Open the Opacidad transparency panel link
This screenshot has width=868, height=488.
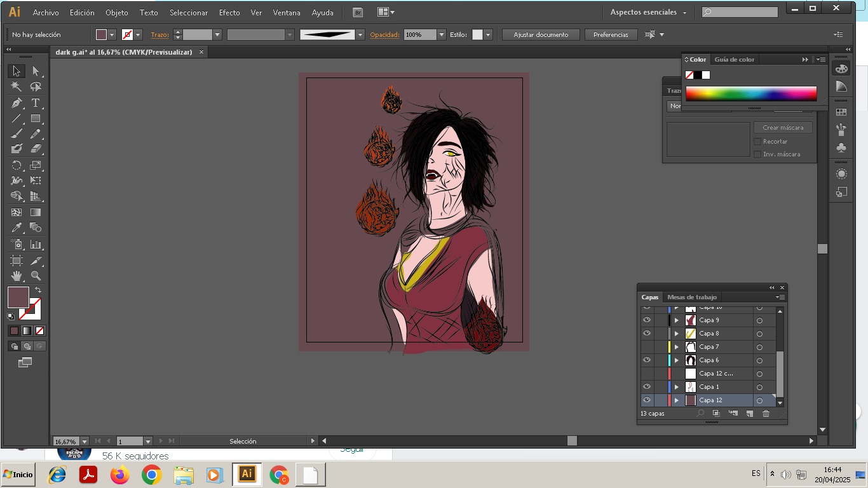tap(384, 35)
